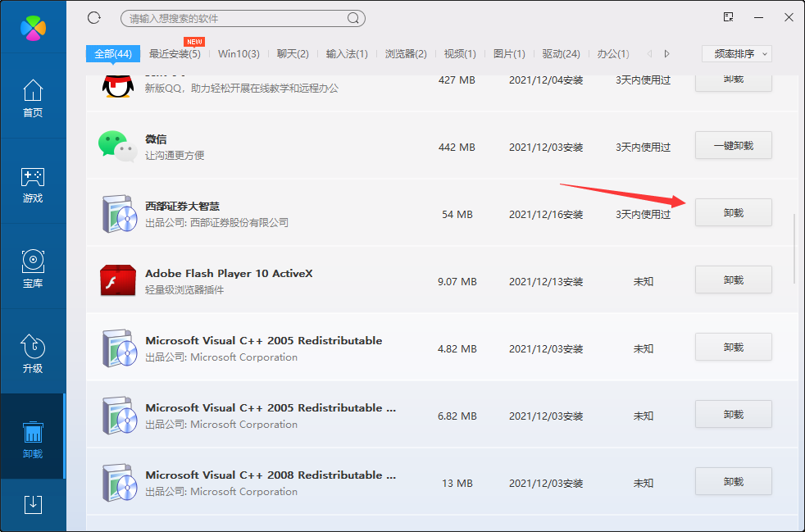Screen dimensions: 805x532
Task: Open 首页 home in sidebar
Action: click(x=33, y=98)
